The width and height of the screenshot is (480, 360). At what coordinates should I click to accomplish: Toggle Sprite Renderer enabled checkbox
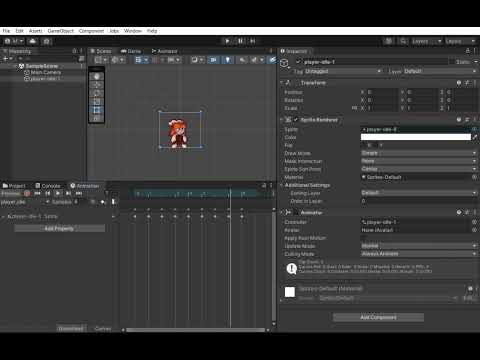click(296, 120)
